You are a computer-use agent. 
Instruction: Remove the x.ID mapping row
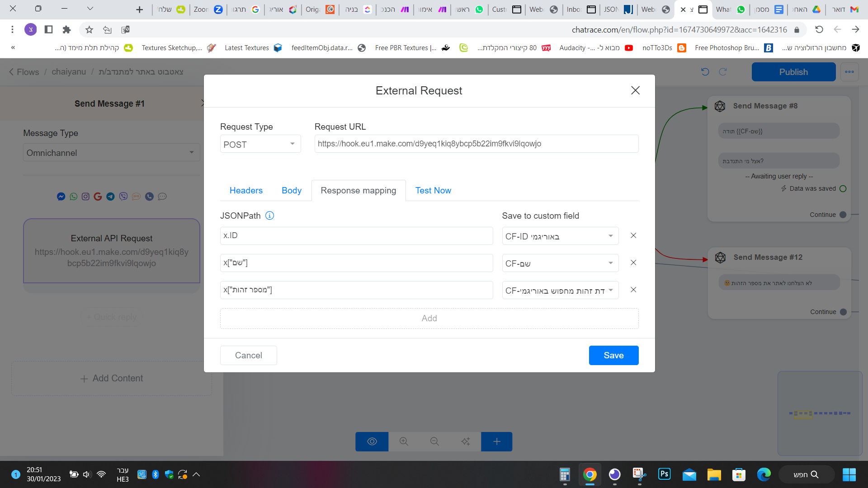tap(633, 235)
